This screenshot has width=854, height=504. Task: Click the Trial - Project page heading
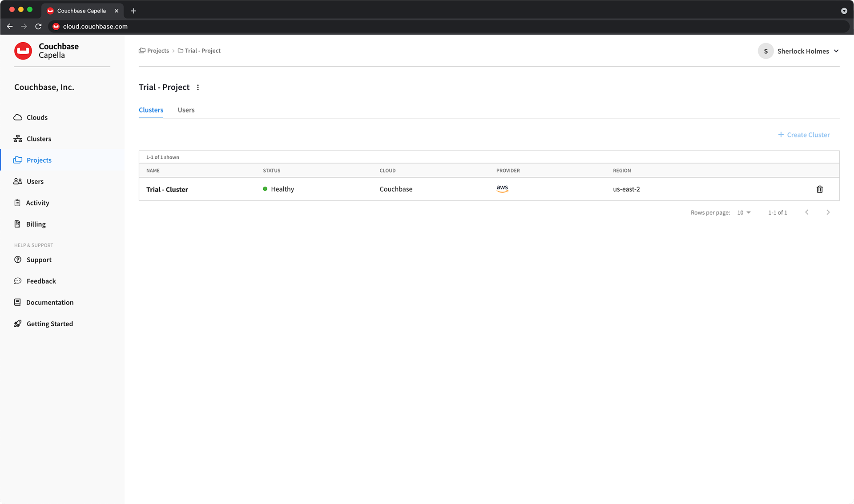point(164,87)
